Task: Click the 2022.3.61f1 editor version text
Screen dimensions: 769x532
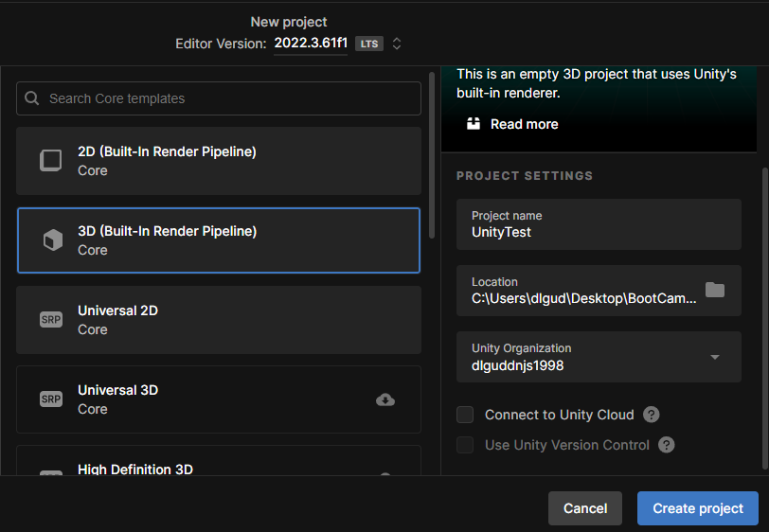Action: point(311,44)
